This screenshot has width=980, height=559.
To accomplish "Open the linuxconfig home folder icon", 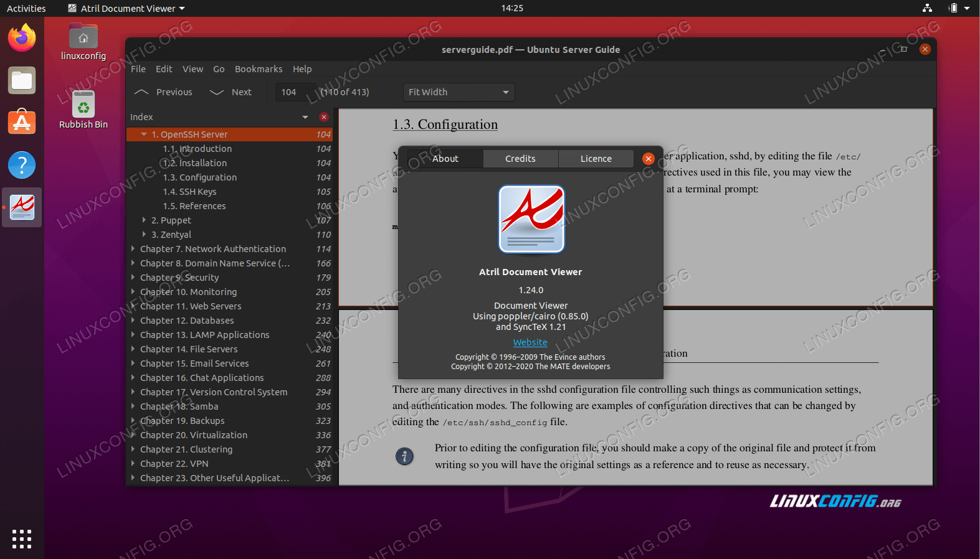I will coord(83,42).
